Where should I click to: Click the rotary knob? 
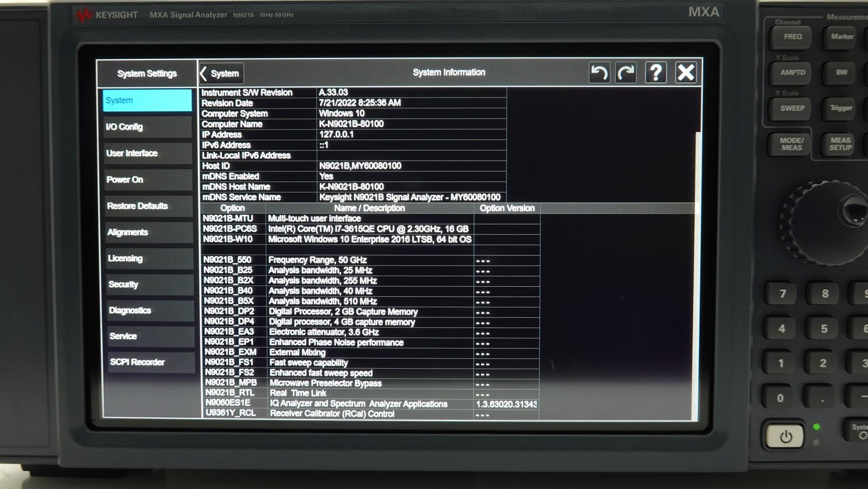pos(827,223)
